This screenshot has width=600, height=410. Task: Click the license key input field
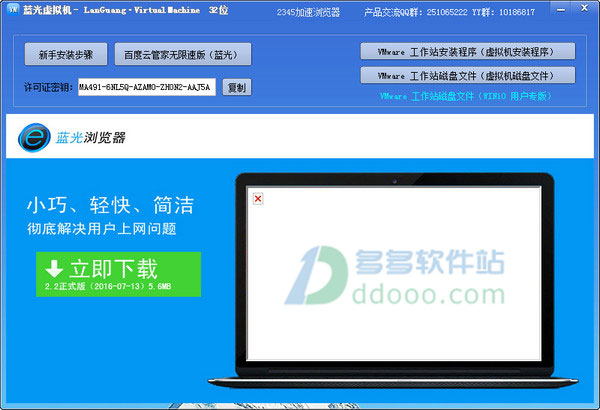point(147,87)
